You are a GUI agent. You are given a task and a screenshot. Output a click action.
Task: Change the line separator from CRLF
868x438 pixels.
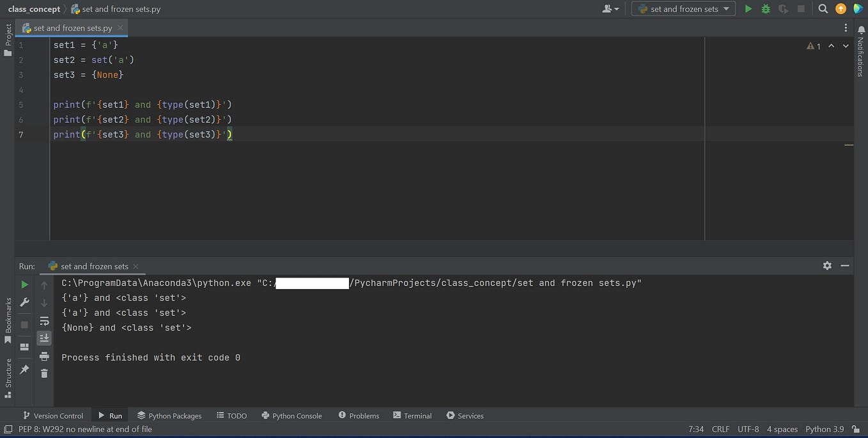click(x=720, y=429)
